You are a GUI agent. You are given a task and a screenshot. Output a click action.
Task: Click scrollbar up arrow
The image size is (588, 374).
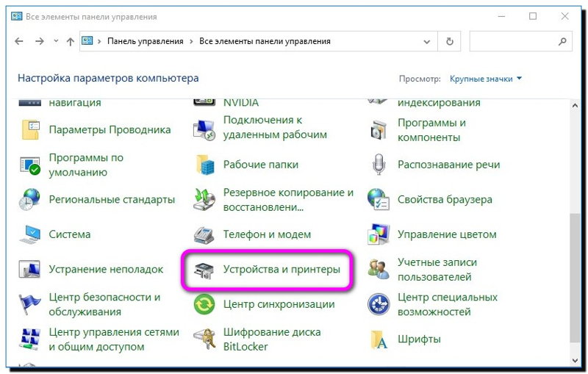(x=575, y=106)
